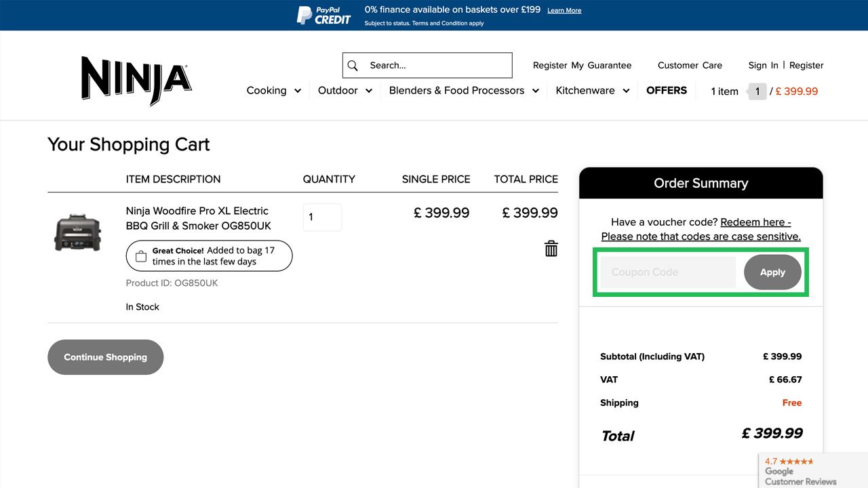This screenshot has height=488, width=868.
Task: Open Register My Guarantee link
Action: coord(582,66)
